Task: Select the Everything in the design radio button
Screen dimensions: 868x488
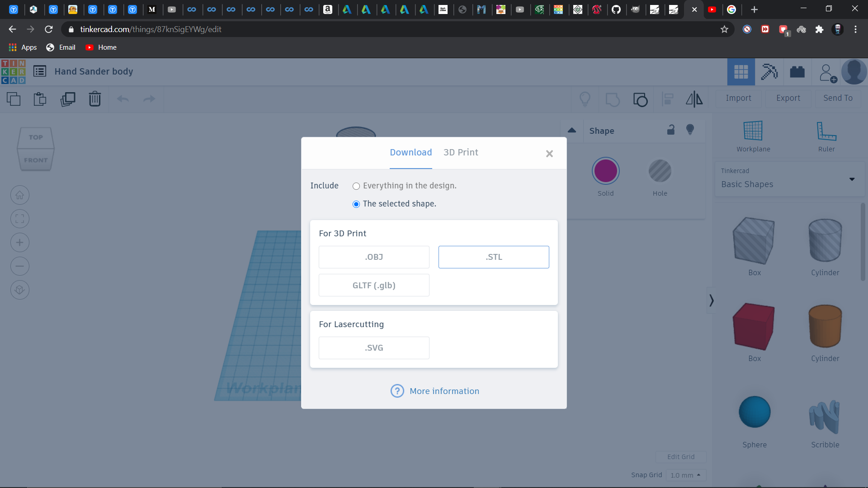Action: [356, 186]
